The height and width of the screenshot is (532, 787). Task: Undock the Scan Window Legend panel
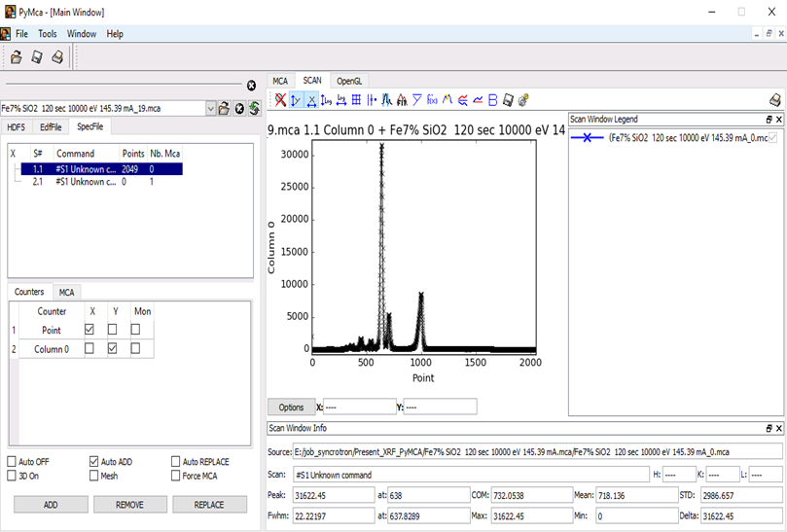pos(769,120)
